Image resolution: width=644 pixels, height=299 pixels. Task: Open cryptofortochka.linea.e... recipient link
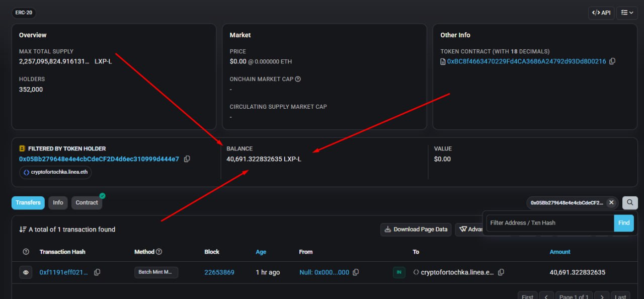tap(457, 272)
